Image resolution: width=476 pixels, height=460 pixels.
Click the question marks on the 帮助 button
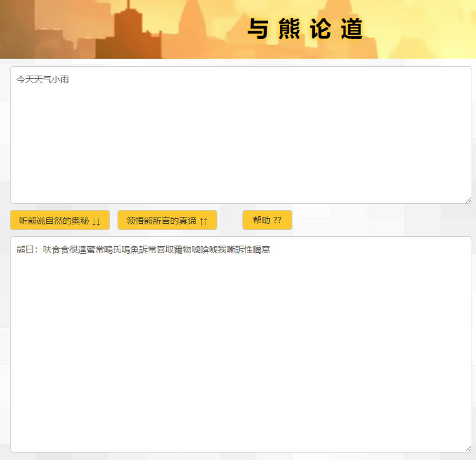click(277, 220)
